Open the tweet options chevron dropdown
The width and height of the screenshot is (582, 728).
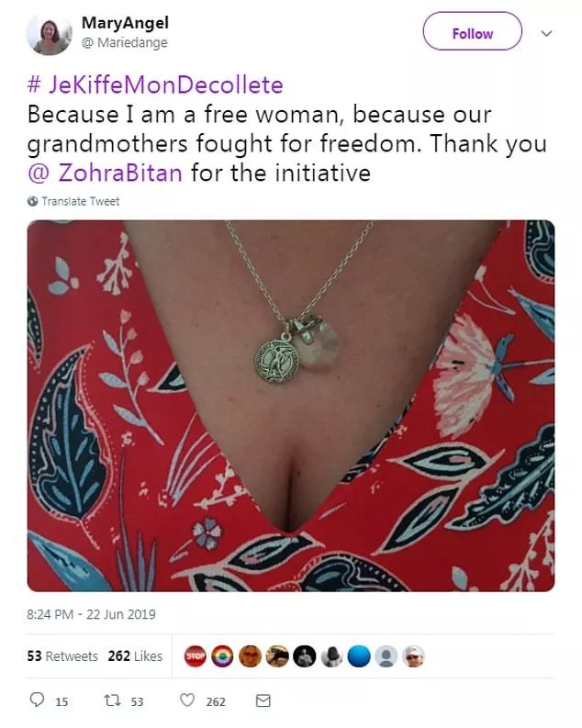tap(546, 33)
